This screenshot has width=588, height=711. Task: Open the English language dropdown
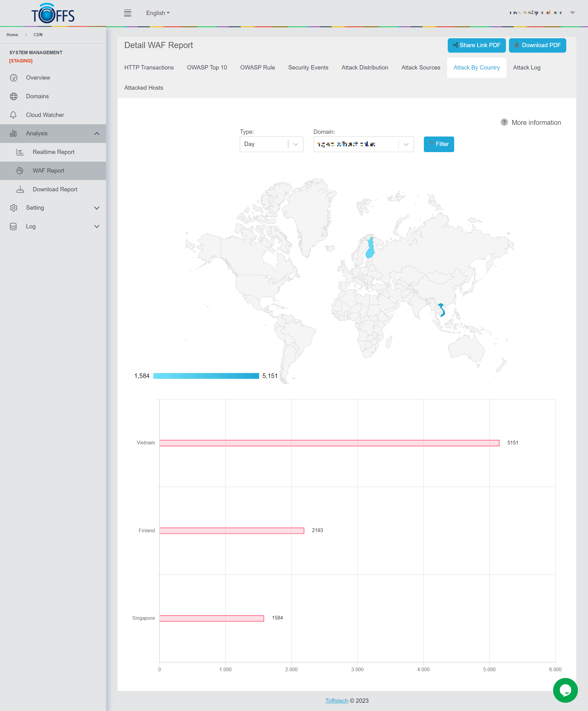pyautogui.click(x=157, y=13)
